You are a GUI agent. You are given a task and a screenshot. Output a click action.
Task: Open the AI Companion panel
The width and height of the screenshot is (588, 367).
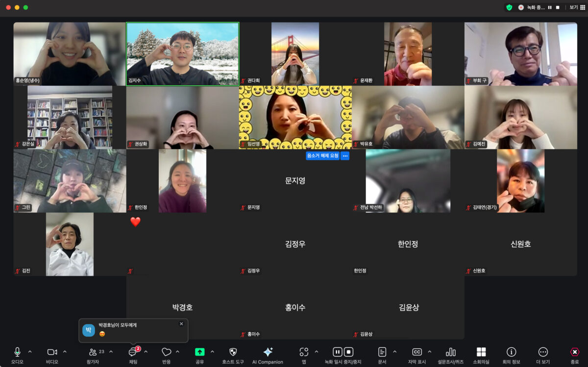coord(268,352)
